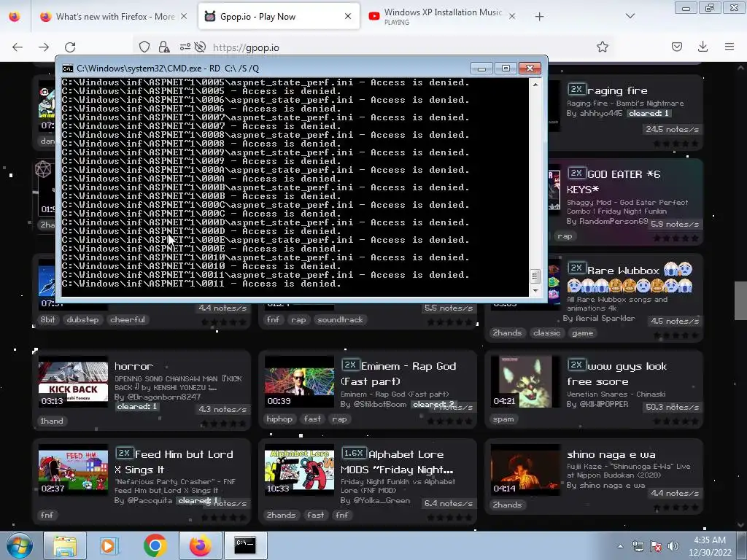Select the soundtrack tag
The height and width of the screenshot is (560, 747).
pos(340,319)
